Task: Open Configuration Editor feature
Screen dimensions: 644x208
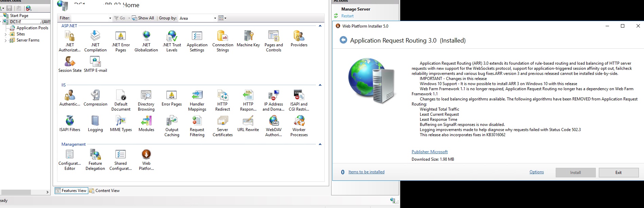Action: [70, 160]
